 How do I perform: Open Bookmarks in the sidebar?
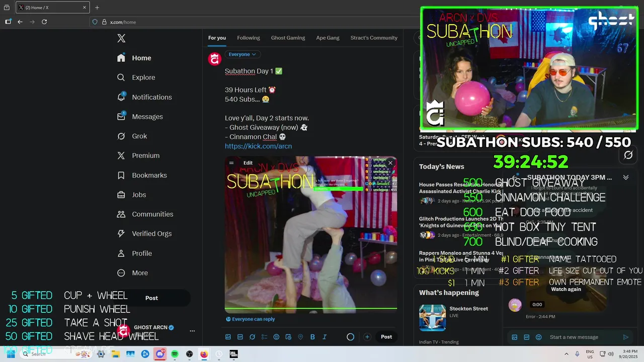(x=142, y=175)
